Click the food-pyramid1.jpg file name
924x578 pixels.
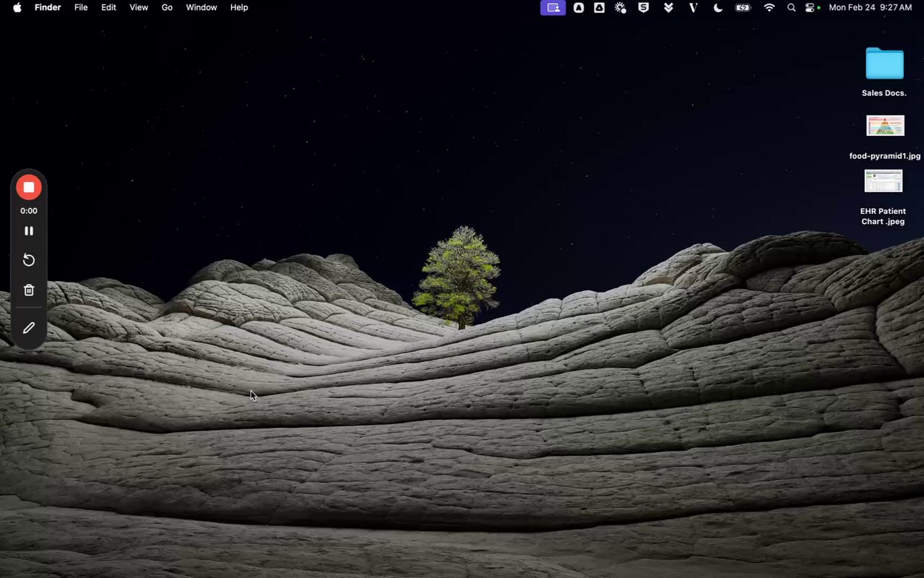point(885,156)
